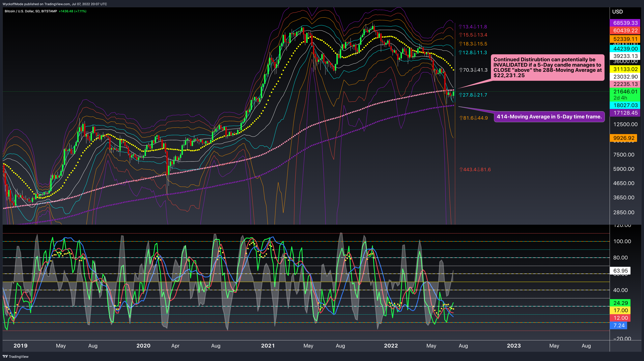Click the 17.00 yellow indicator value label
Image resolution: width=644 pixels, height=361 pixels.
[x=620, y=310]
